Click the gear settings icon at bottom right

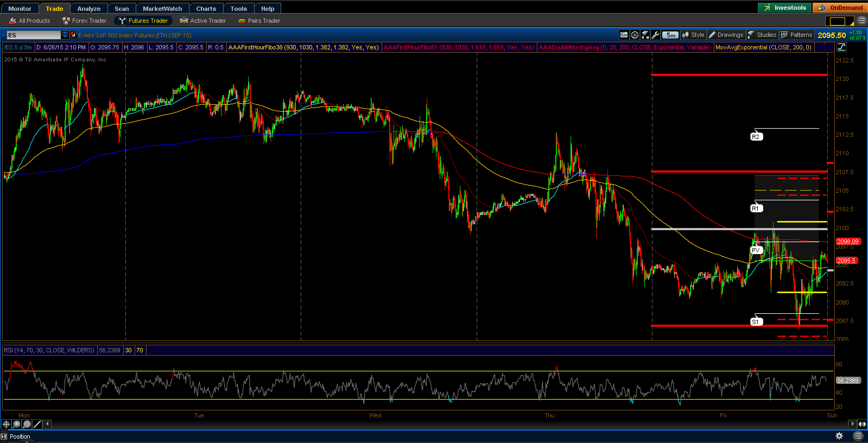(x=839, y=436)
